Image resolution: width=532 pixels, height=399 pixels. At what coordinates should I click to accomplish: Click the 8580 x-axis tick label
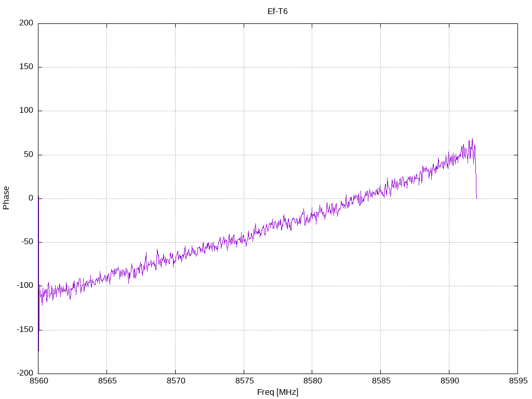point(312,381)
